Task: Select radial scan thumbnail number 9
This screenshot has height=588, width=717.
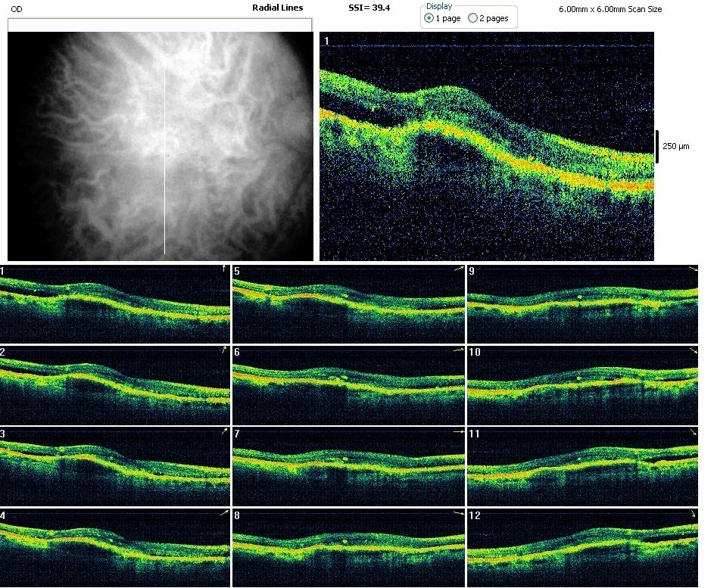Action: [582, 304]
